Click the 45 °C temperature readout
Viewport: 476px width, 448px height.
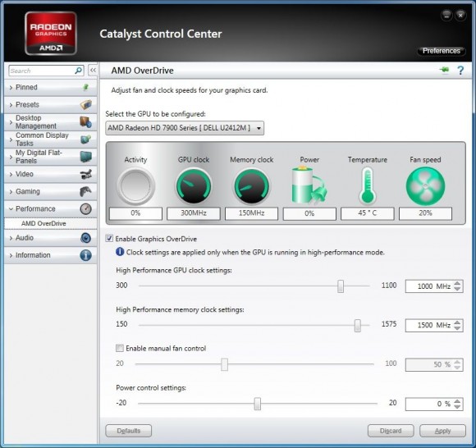click(x=368, y=213)
